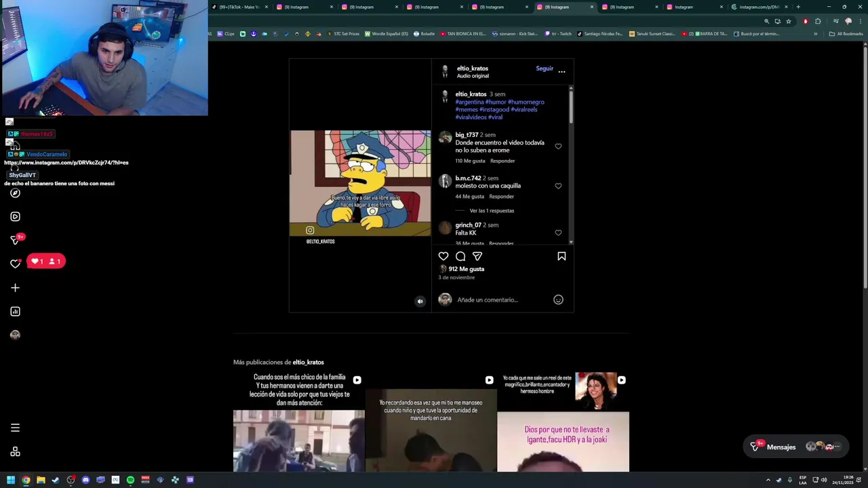Open the 912 Me gusta likes list

click(466, 269)
